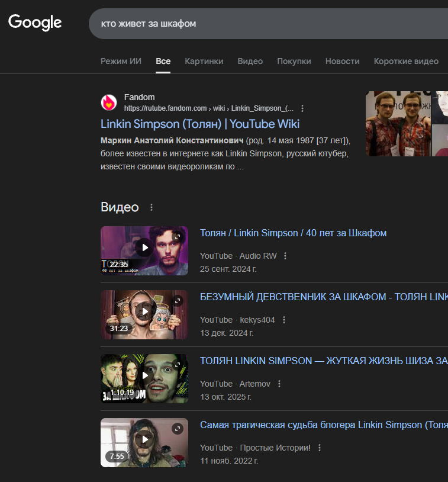Play the 1:10:19 video preview

(x=144, y=375)
